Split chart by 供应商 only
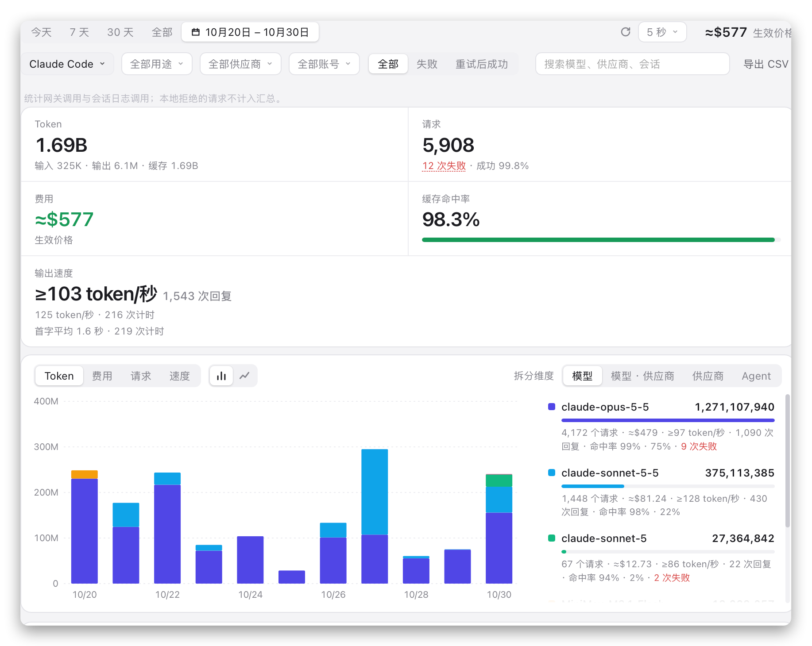 [x=708, y=376]
